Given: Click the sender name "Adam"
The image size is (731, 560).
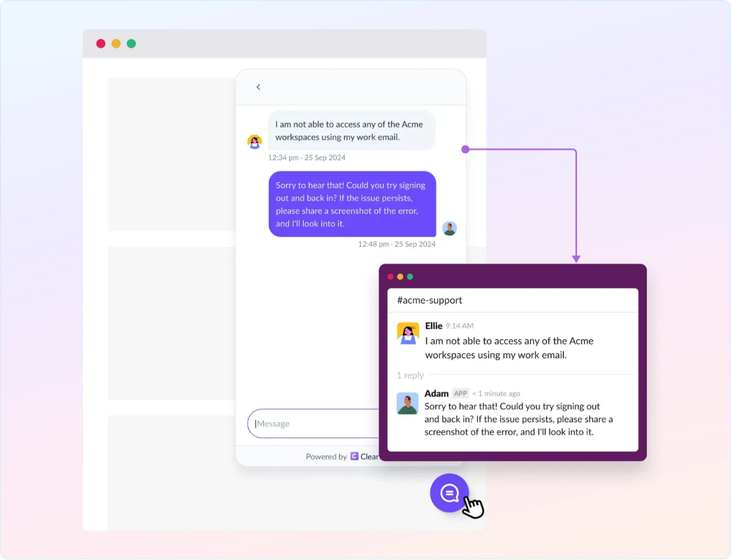Looking at the screenshot, I should (x=437, y=394).
